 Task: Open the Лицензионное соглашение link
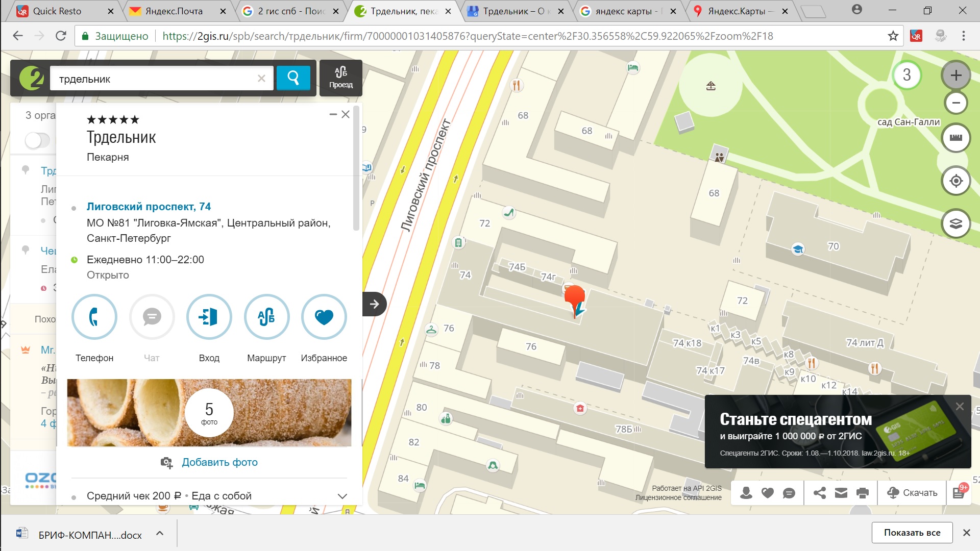click(x=678, y=497)
